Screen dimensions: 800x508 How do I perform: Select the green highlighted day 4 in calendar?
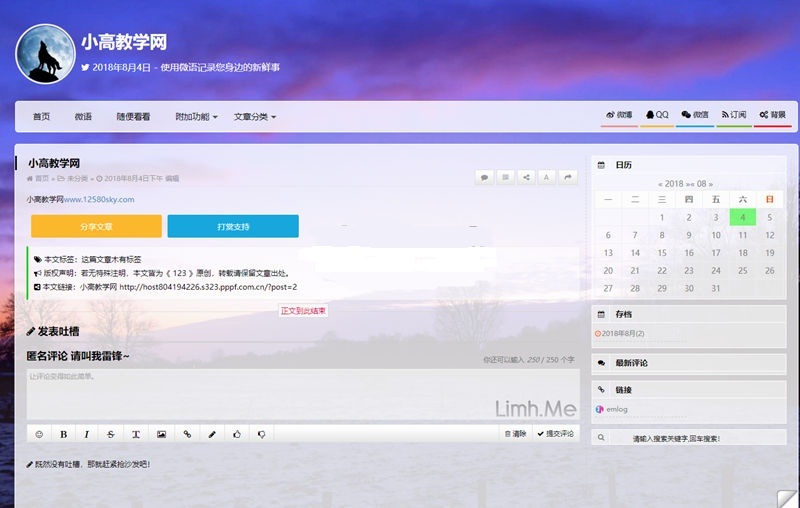point(743,217)
